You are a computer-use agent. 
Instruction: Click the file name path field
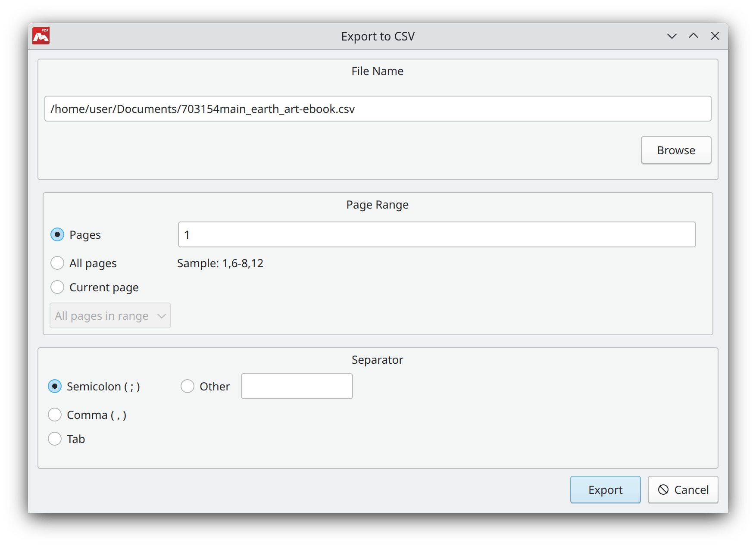pos(377,109)
